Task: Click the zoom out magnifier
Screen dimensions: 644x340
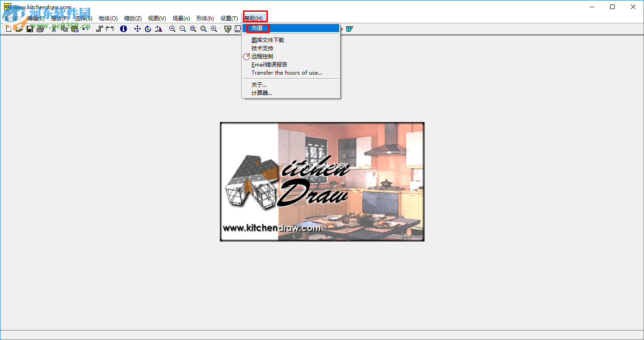Action: (182, 29)
